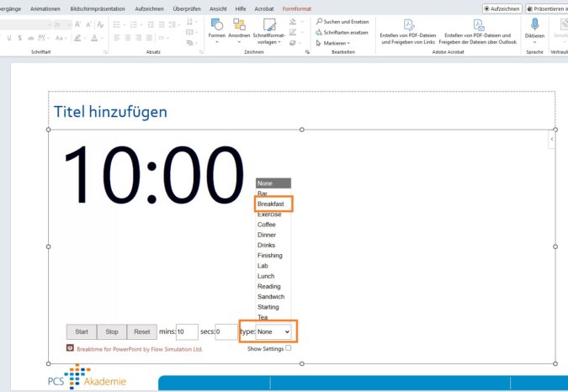Click Erstellen von PDF-Dateien über Outlook icon
This screenshot has width=568, height=392.
click(478, 25)
